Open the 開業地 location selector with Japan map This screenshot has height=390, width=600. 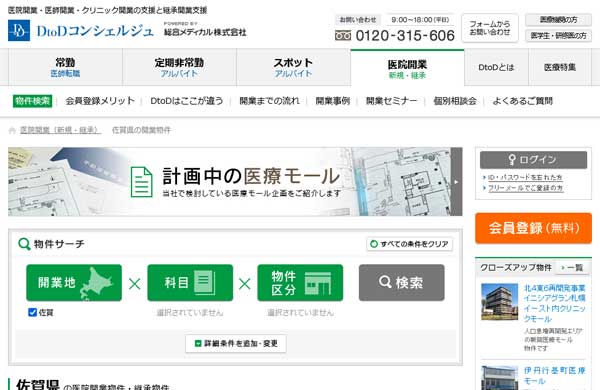click(x=74, y=283)
